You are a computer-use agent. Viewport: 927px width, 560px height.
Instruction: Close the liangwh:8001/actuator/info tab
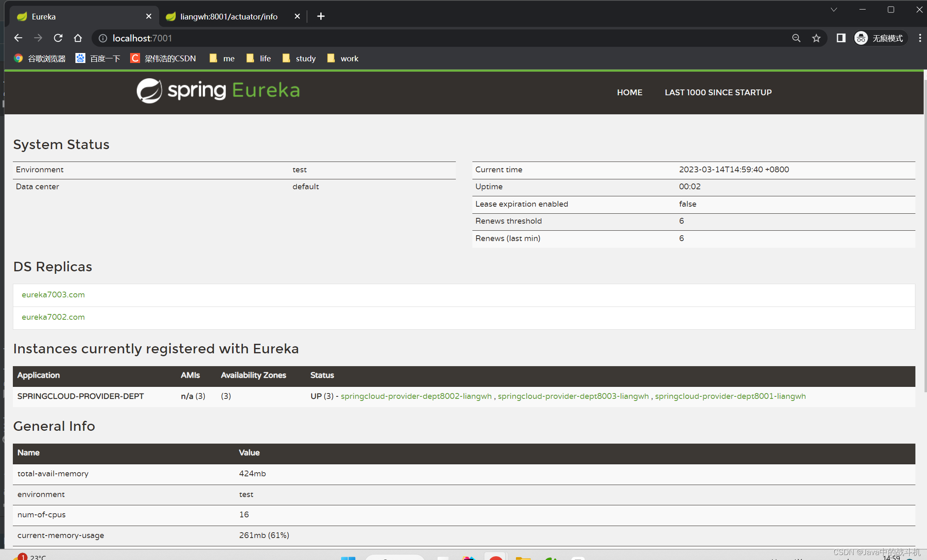tap(297, 16)
